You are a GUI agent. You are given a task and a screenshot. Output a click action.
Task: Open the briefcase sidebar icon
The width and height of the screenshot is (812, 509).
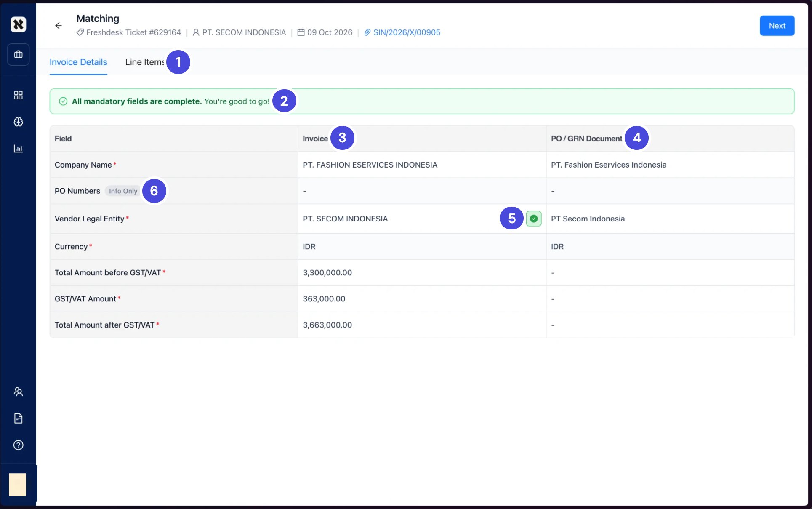point(18,54)
